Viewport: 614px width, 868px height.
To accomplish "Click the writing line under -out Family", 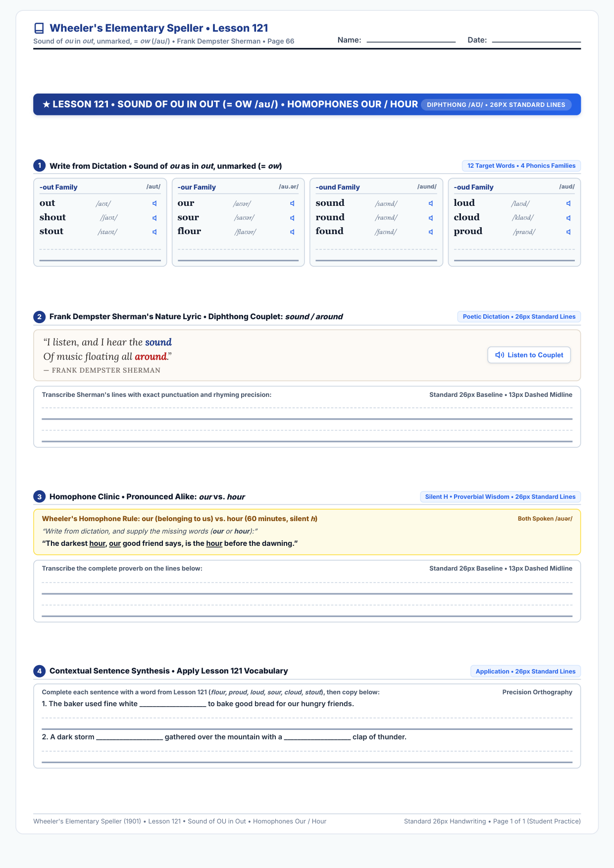I will [100, 254].
